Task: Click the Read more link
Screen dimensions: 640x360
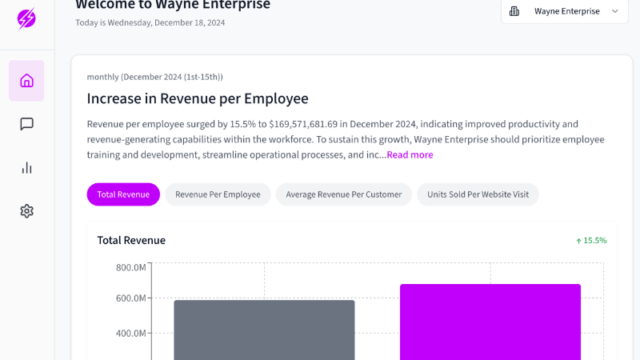Action: [x=410, y=155]
